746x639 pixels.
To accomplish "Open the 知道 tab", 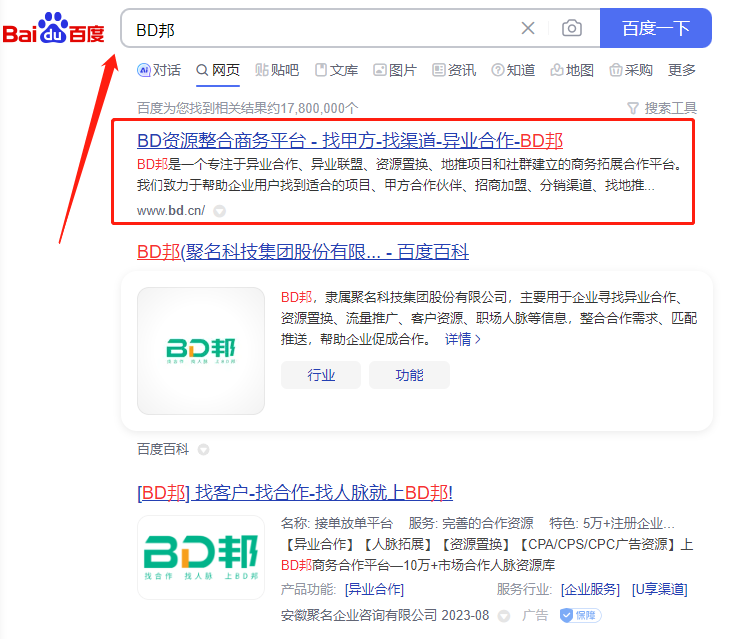I will point(513,70).
